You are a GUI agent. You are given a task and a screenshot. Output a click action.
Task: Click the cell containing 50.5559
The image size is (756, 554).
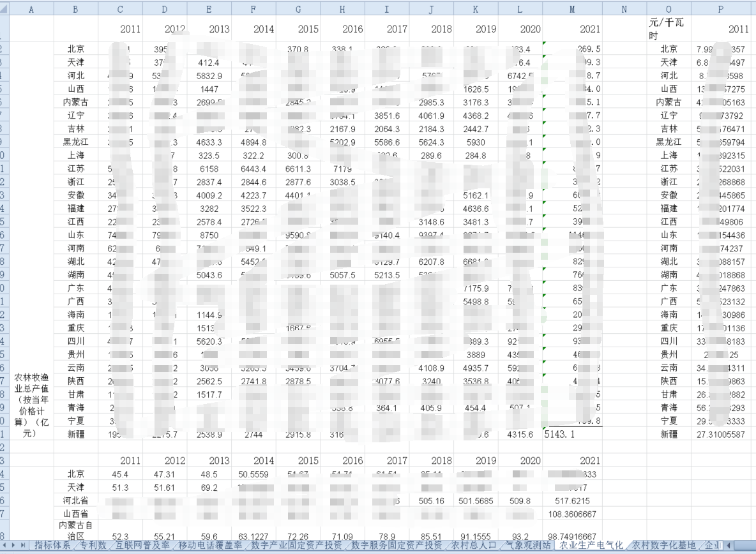(253, 474)
